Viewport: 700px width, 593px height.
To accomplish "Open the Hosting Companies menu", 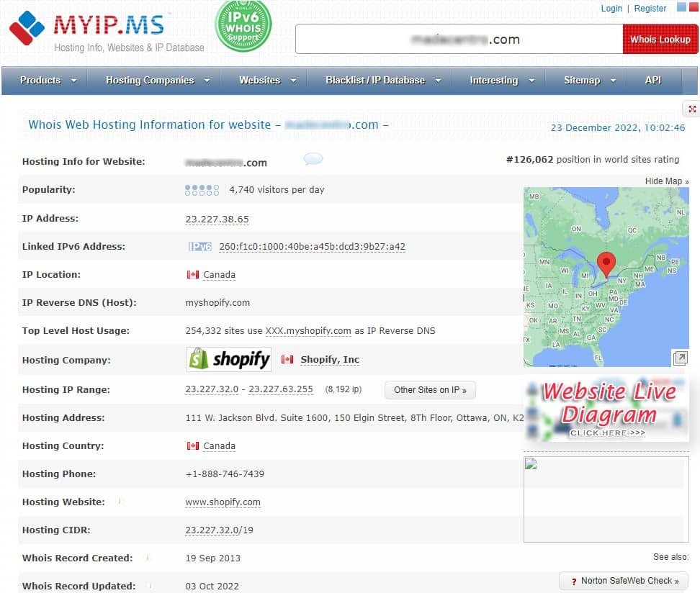I will 150,81.
